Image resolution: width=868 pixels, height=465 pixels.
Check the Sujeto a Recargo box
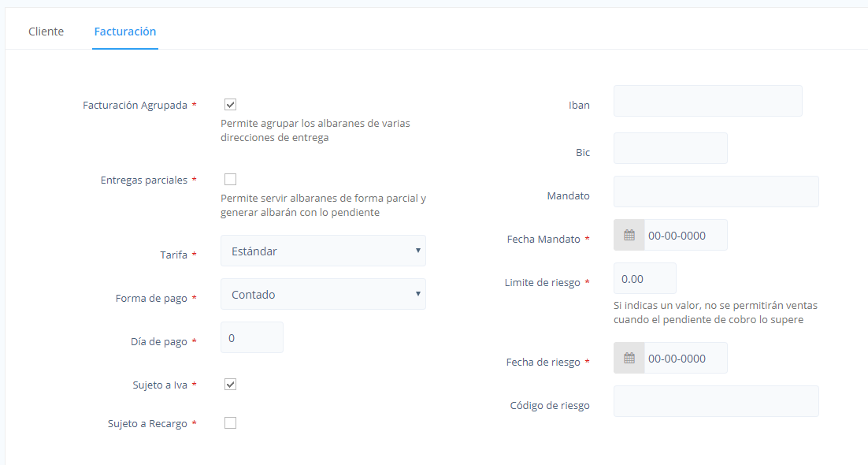tap(230, 423)
